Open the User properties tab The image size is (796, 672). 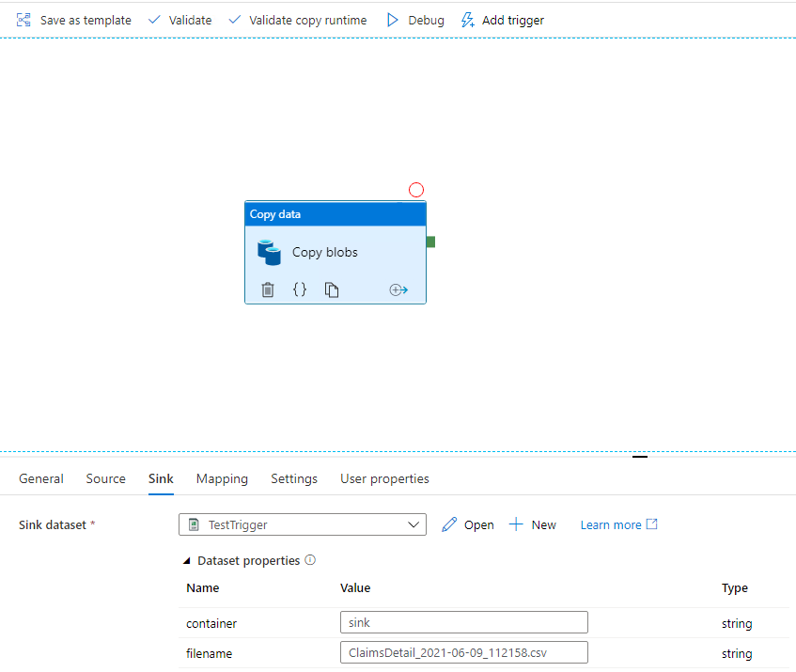[384, 478]
